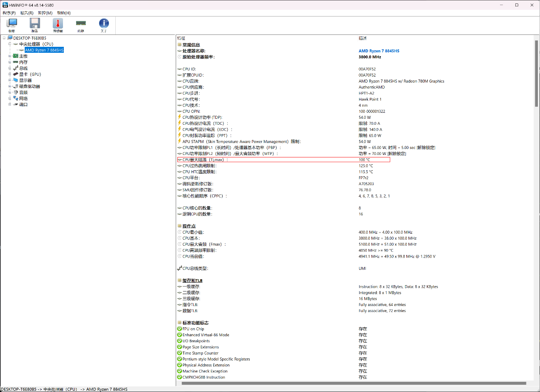Click the lightning icon beside CPU热设计功率 (TDP)
The image size is (540, 392).
(x=179, y=117)
